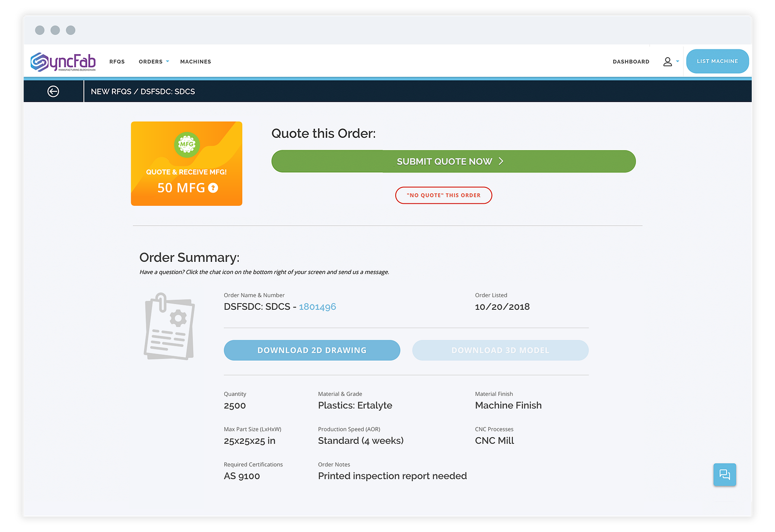Submit Quote Now

(453, 161)
